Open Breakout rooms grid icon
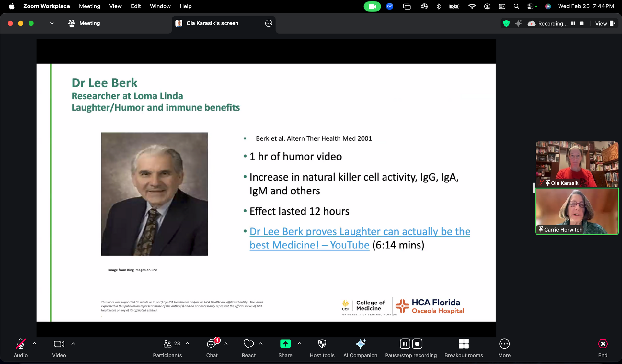This screenshot has width=622, height=364. pos(464,344)
